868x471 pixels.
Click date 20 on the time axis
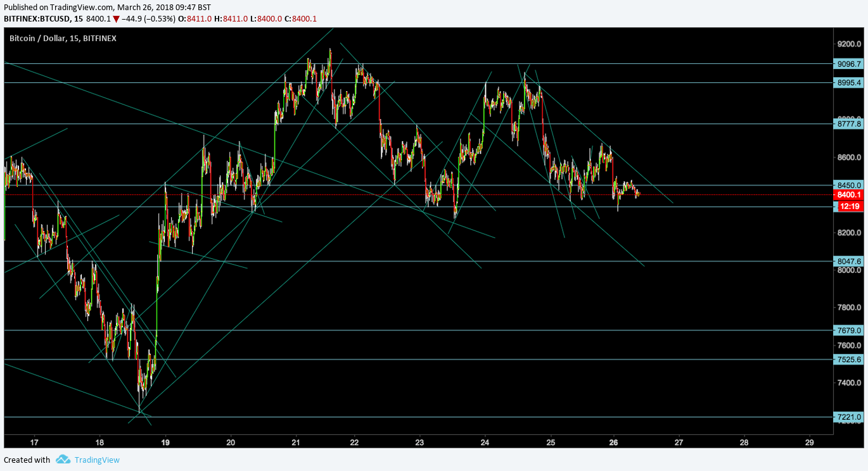[x=231, y=442]
